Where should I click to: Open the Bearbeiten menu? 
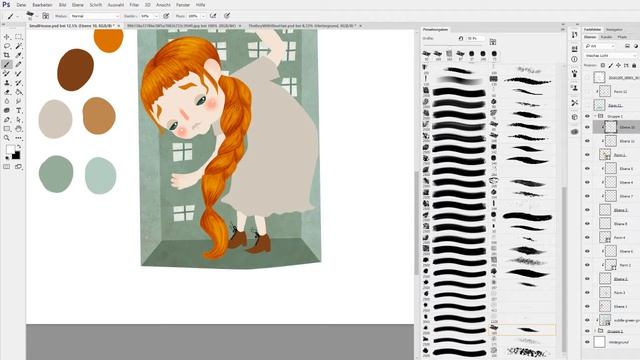coord(42,5)
